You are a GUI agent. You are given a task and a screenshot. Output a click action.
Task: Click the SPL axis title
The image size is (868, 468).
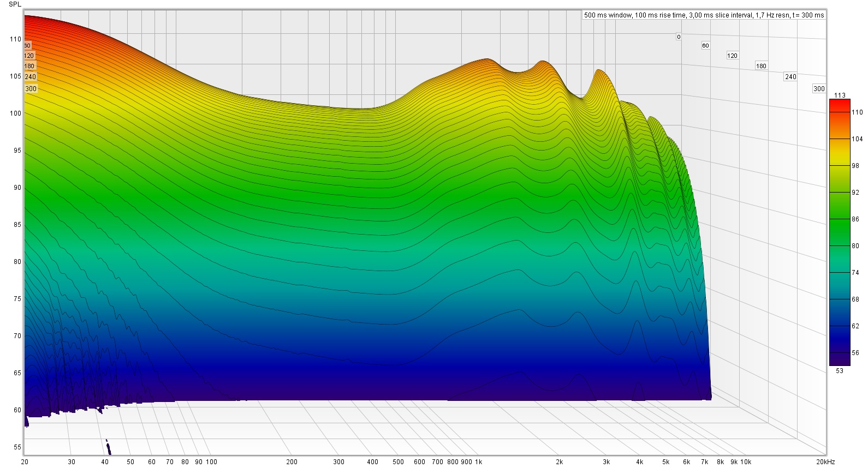(15, 4)
